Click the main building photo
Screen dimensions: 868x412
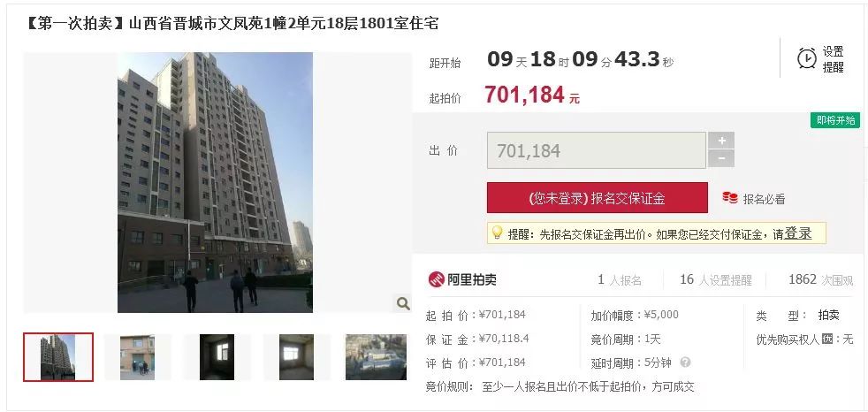tap(216, 182)
